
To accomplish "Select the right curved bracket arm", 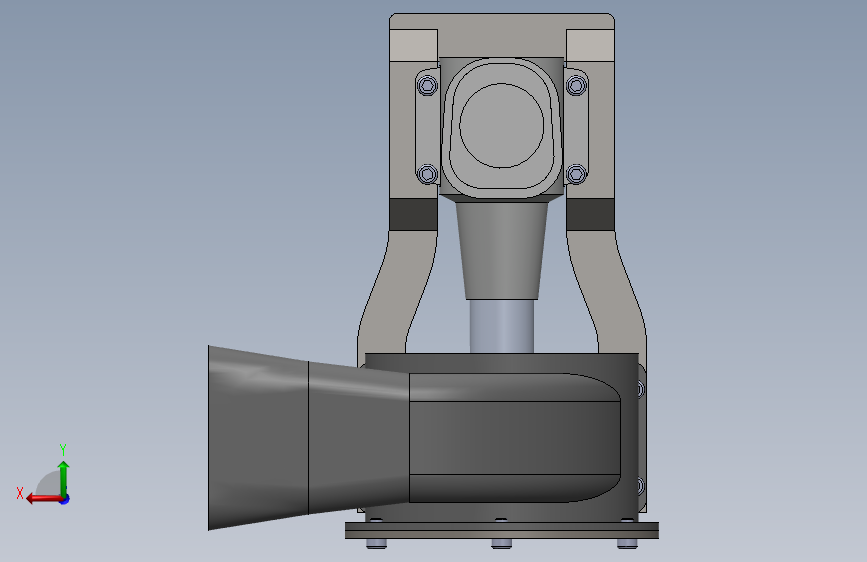I will [607, 293].
